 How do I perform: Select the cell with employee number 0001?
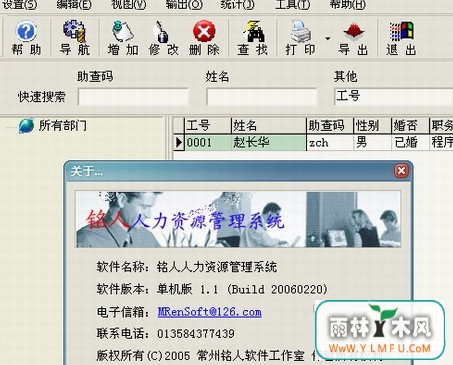[x=208, y=143]
